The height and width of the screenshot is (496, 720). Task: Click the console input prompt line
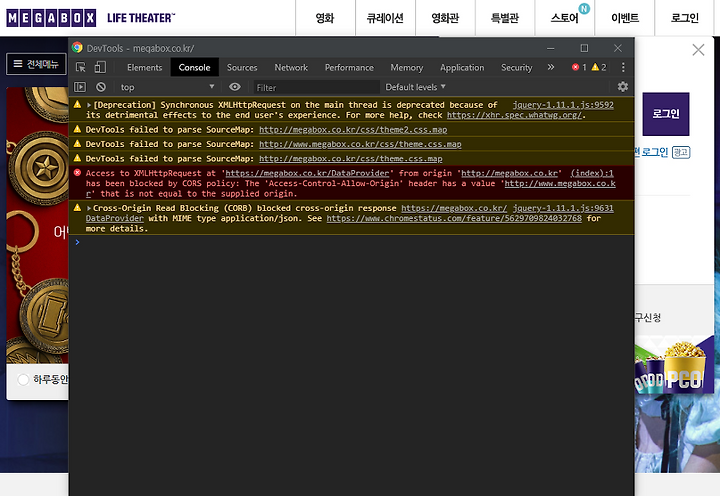tap(351, 242)
